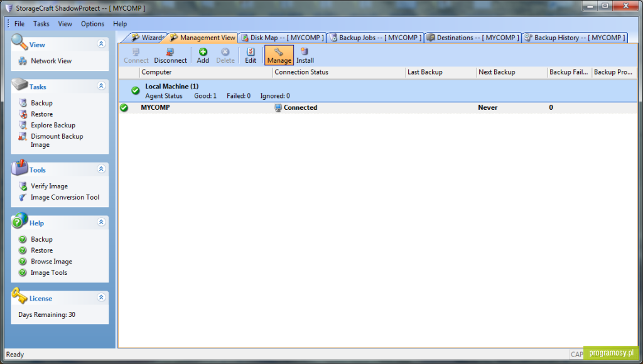Click the Restore help icon under Help
The image size is (643, 364).
click(23, 250)
